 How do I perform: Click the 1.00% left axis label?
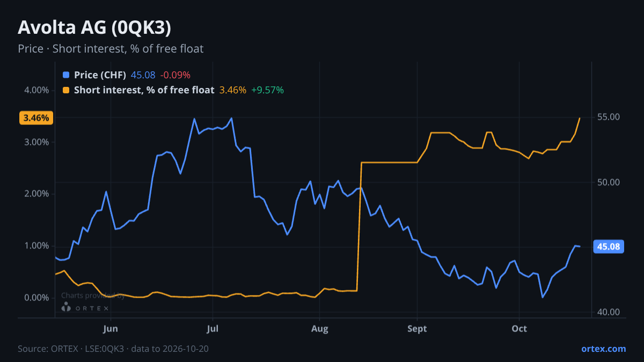pos(37,246)
